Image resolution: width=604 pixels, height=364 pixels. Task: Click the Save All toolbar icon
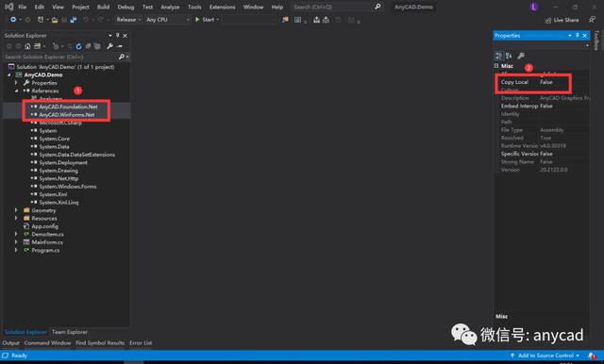(73, 19)
